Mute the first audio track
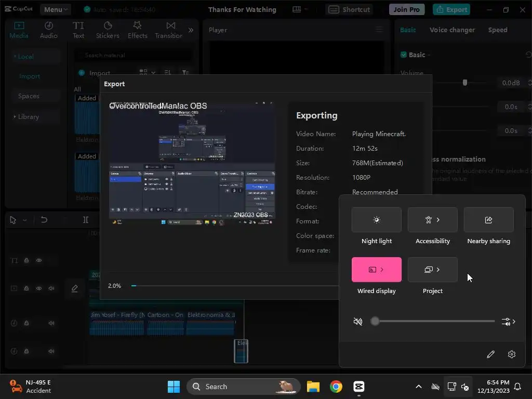The image size is (532, 399). pyautogui.click(x=51, y=323)
